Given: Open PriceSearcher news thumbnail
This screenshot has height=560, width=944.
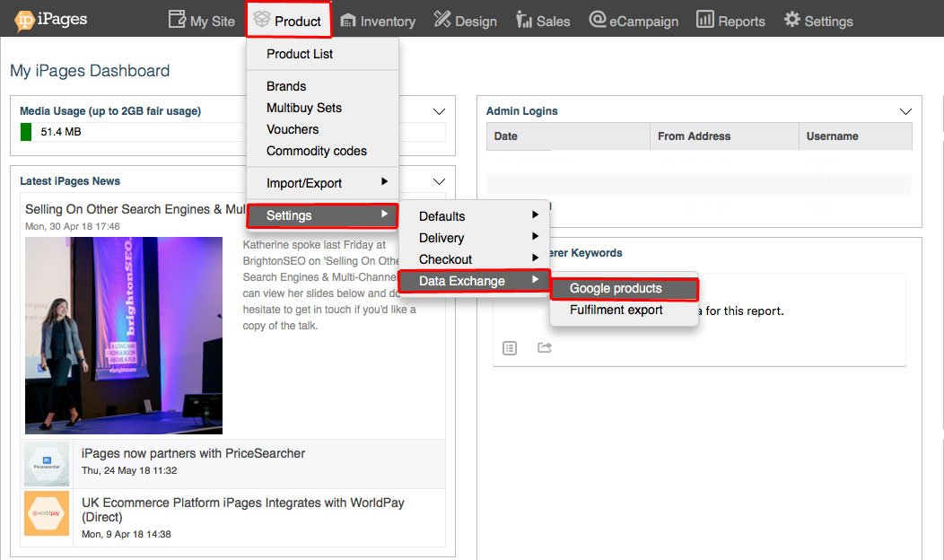Looking at the screenshot, I should [47, 464].
